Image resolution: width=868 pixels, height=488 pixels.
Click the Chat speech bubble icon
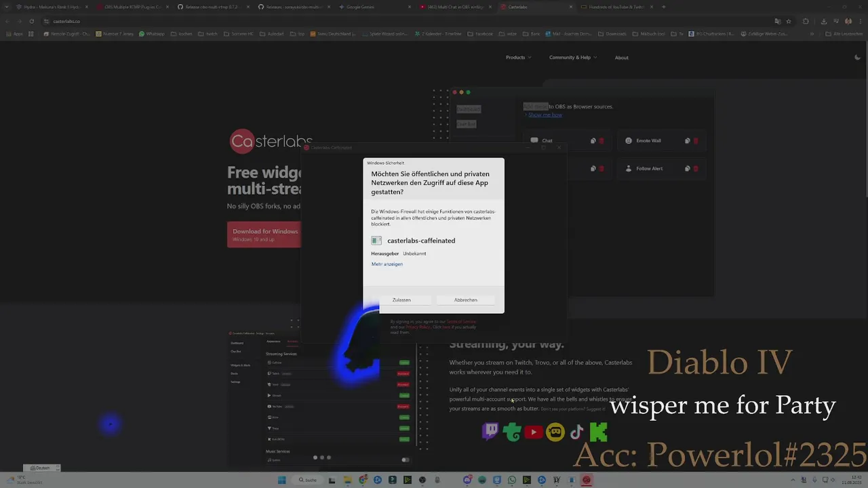pyautogui.click(x=534, y=141)
